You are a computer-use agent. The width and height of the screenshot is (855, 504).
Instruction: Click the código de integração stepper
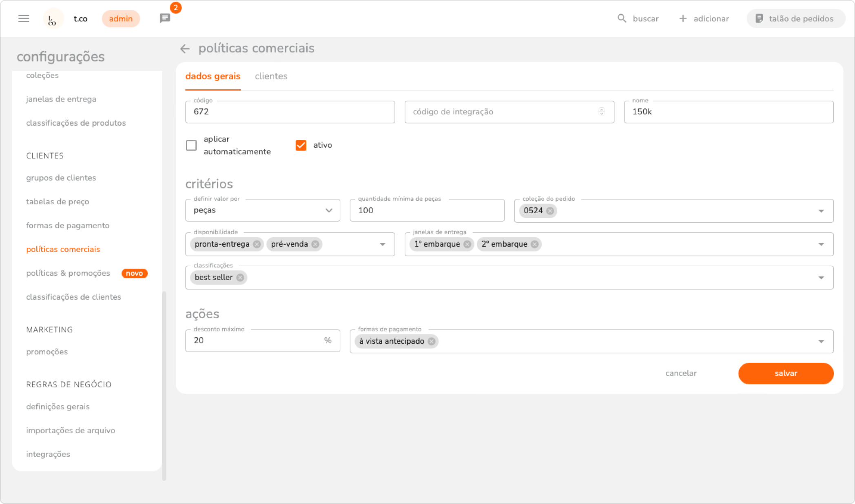tap(602, 112)
